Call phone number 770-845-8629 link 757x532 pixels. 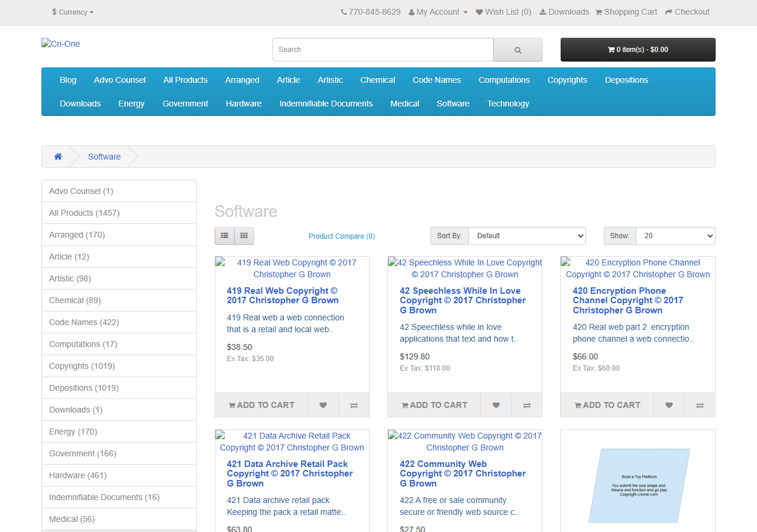371,12
